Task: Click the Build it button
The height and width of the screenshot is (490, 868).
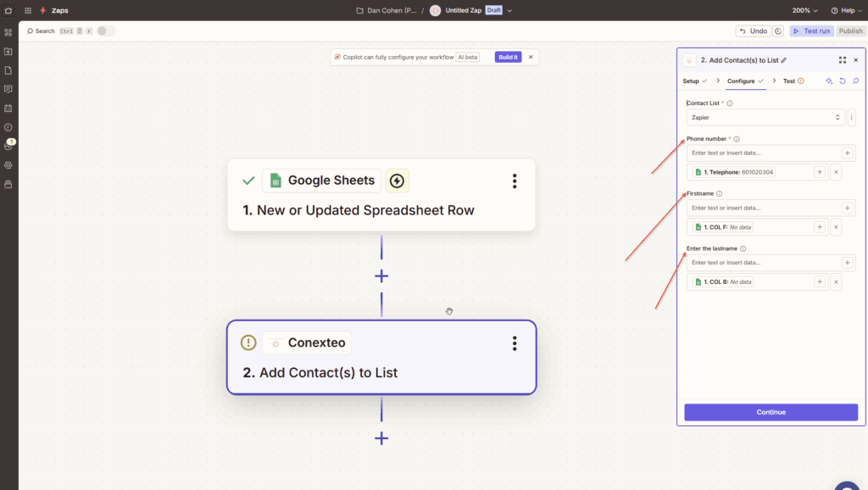Action: tap(508, 57)
